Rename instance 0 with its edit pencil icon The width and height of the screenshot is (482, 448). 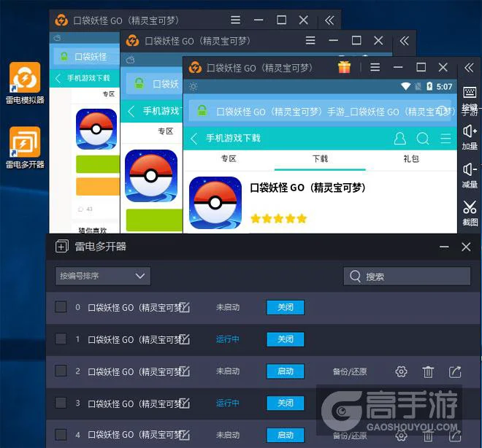coord(185,307)
